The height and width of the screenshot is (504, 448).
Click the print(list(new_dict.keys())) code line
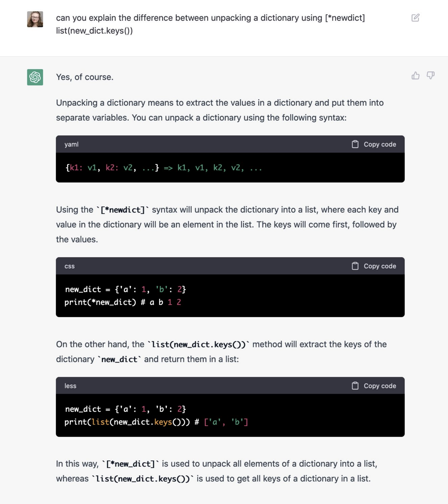(156, 422)
